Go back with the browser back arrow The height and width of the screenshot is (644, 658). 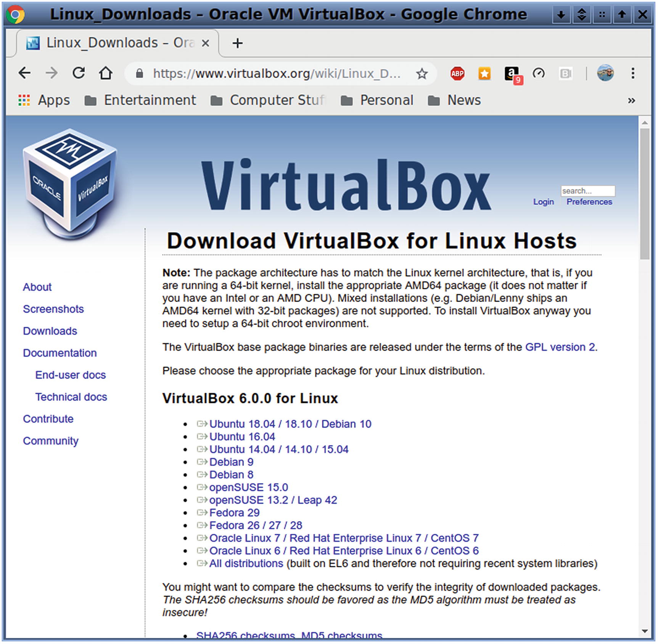(25, 73)
